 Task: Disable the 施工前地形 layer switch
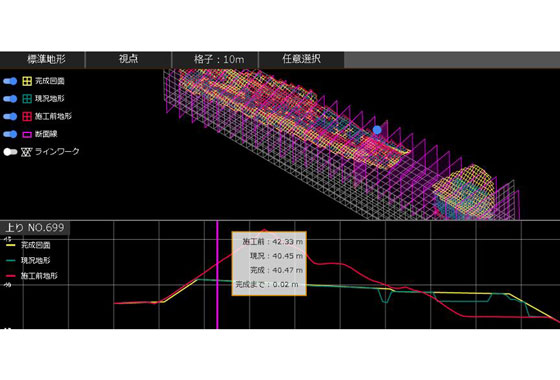click(x=10, y=116)
